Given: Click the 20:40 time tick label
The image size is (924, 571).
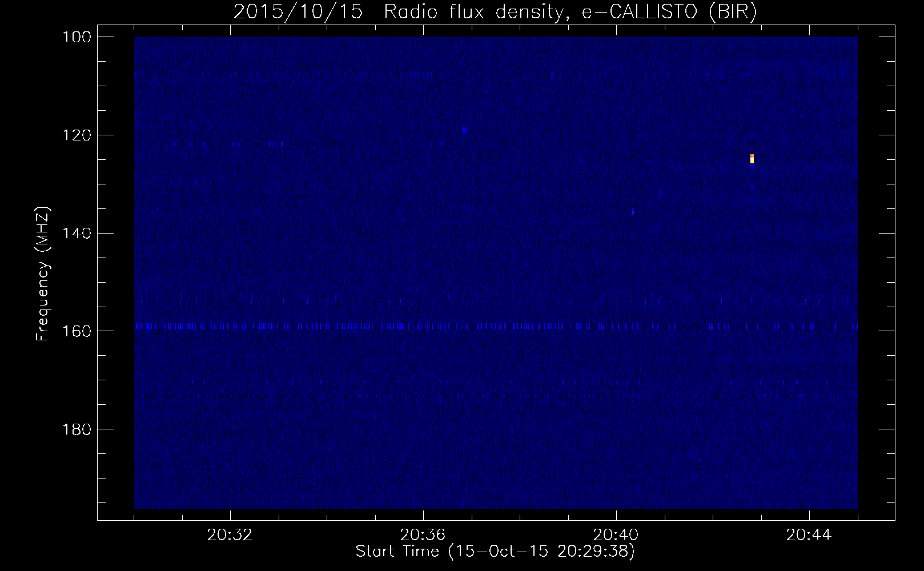Looking at the screenshot, I should tap(616, 536).
